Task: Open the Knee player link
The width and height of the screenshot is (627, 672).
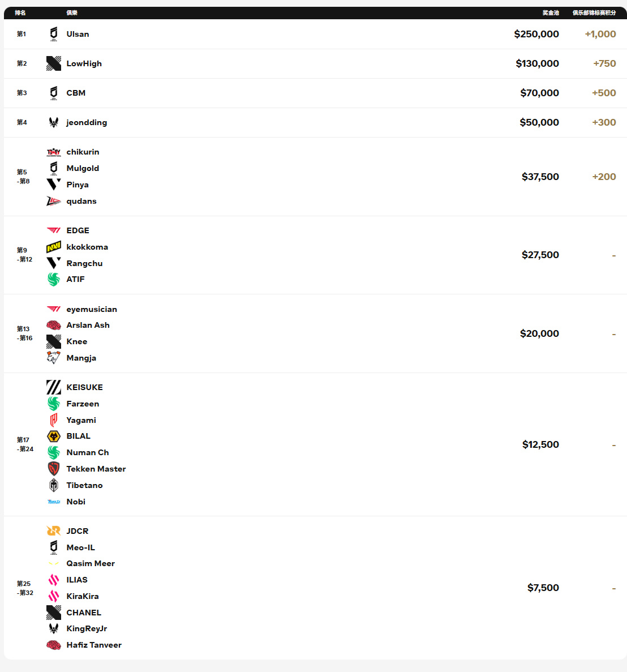Action: pyautogui.click(x=77, y=341)
